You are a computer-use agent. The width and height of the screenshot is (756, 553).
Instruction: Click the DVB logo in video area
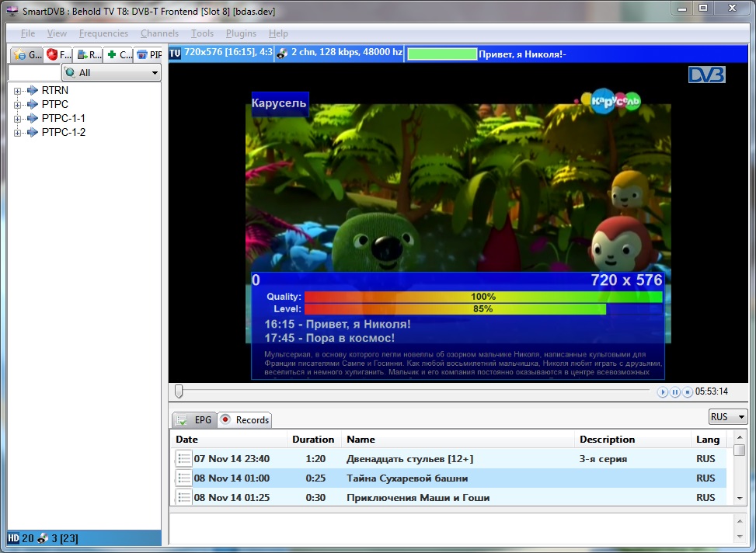point(706,75)
